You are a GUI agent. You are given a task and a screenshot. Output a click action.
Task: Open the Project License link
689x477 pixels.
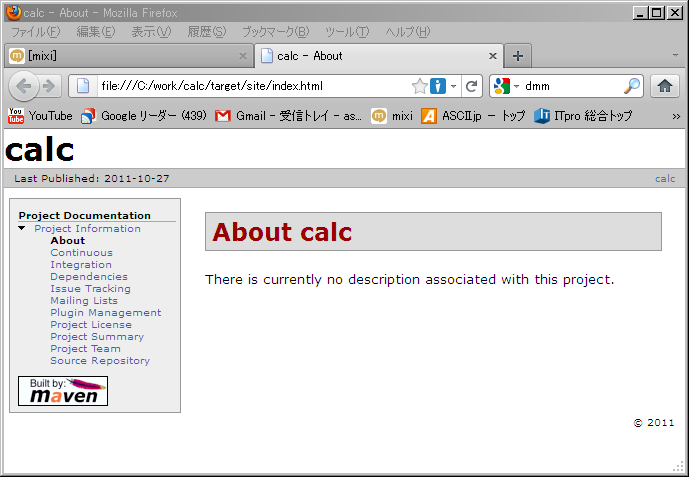[x=91, y=325]
